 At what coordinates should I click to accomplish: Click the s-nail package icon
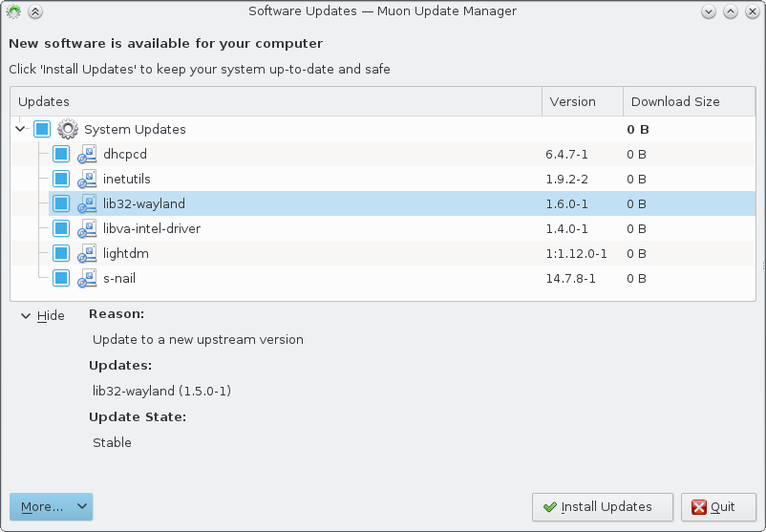(x=87, y=279)
